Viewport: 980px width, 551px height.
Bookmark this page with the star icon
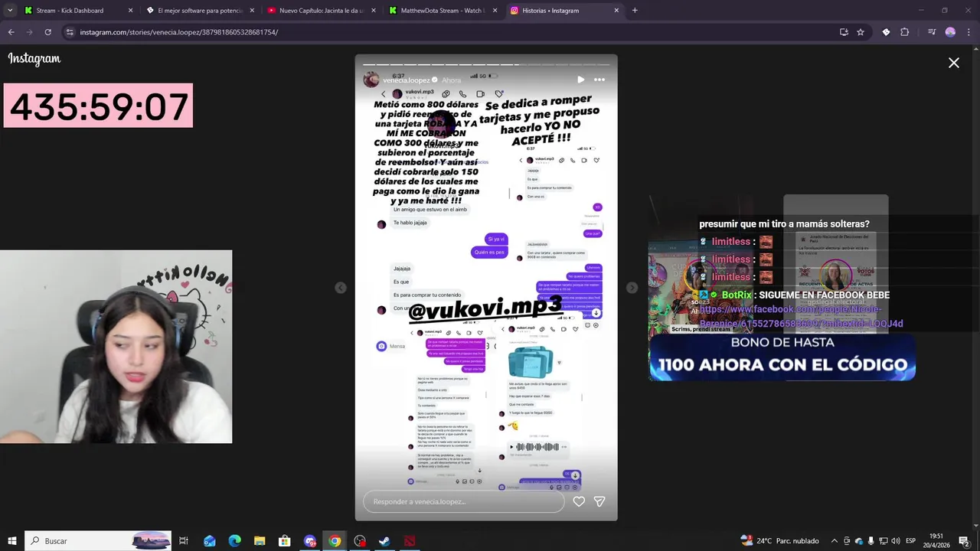(x=861, y=32)
